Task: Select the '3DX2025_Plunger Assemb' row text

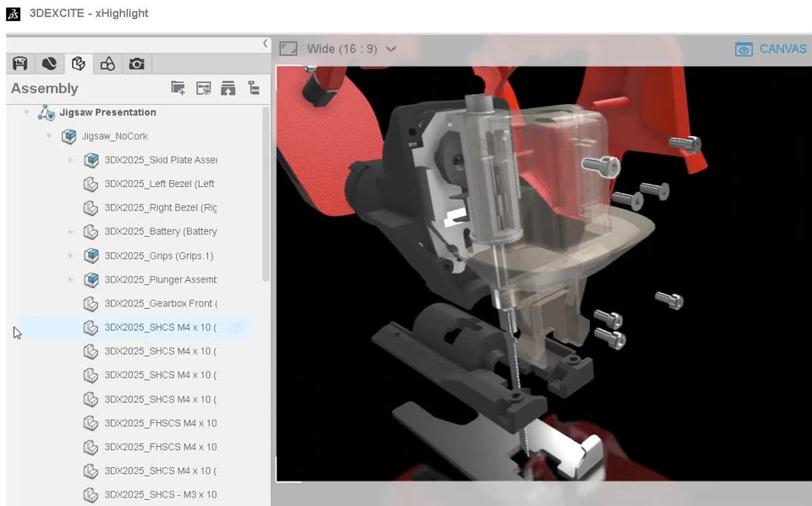Action: 161,280
